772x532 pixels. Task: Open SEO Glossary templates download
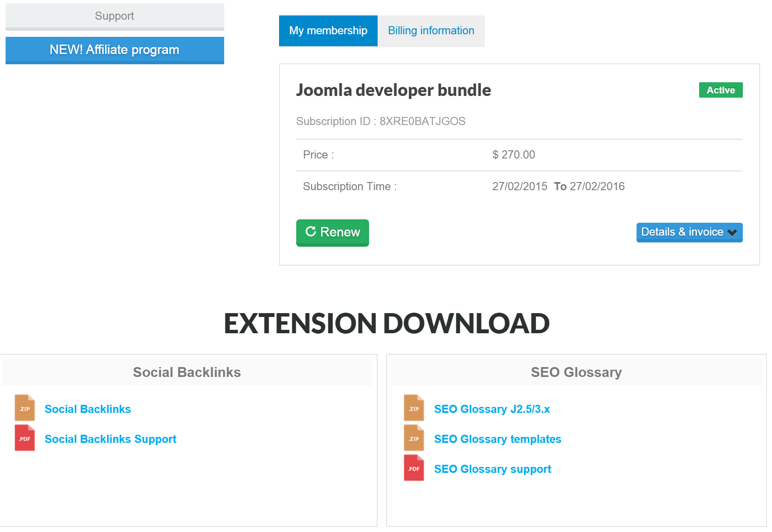point(497,439)
